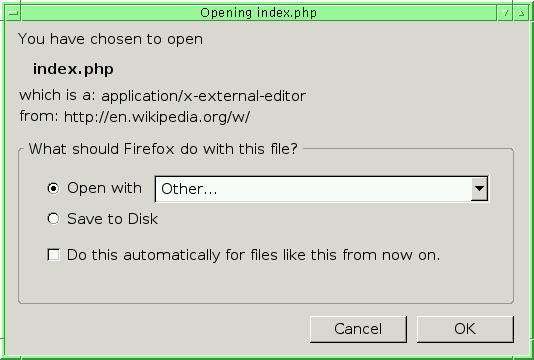This screenshot has width=534, height=360.
Task: Click the automatically for files like this label
Action: click(253, 255)
